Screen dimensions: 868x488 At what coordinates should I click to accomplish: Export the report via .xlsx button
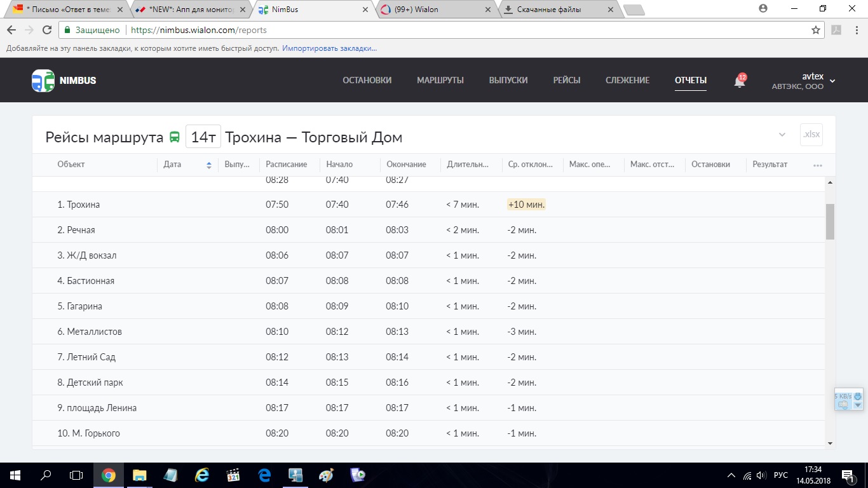[811, 135]
